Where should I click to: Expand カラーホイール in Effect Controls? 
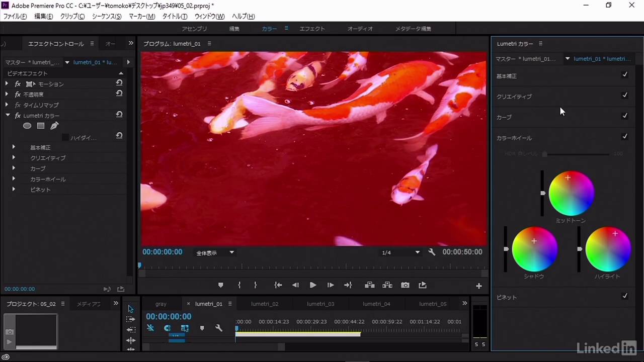[14, 179]
